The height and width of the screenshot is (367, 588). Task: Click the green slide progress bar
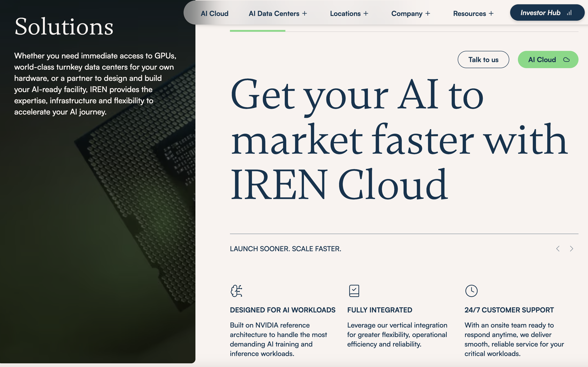[257, 31]
